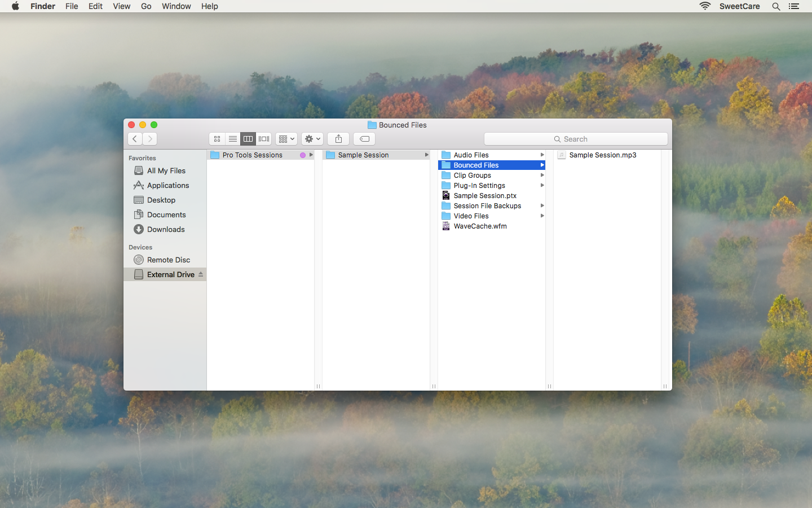Switch Finder to list view

(232, 139)
